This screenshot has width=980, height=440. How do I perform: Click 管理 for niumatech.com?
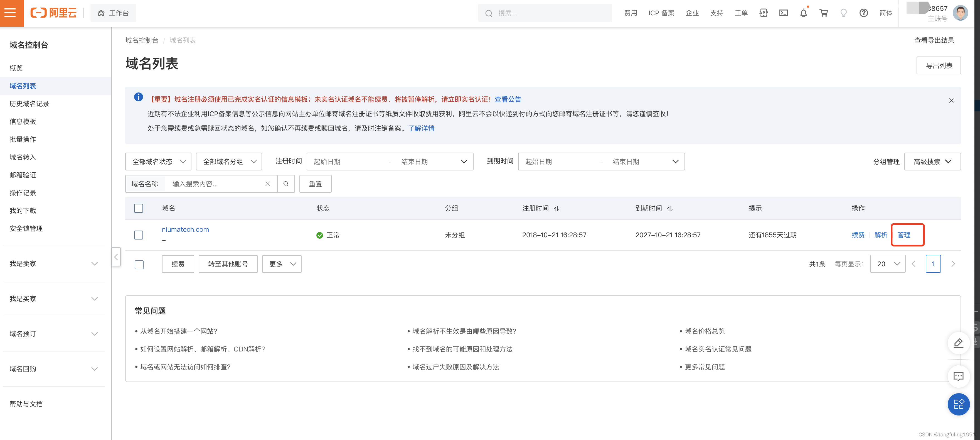click(x=903, y=235)
